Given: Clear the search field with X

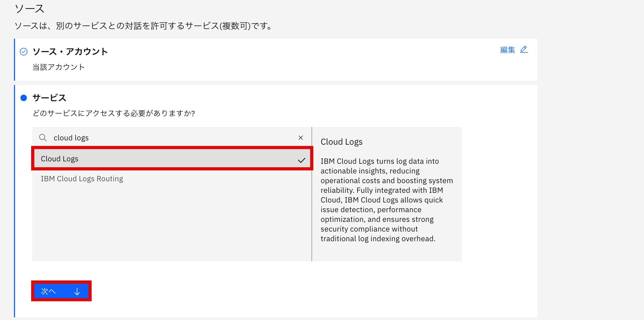Looking at the screenshot, I should pyautogui.click(x=301, y=138).
